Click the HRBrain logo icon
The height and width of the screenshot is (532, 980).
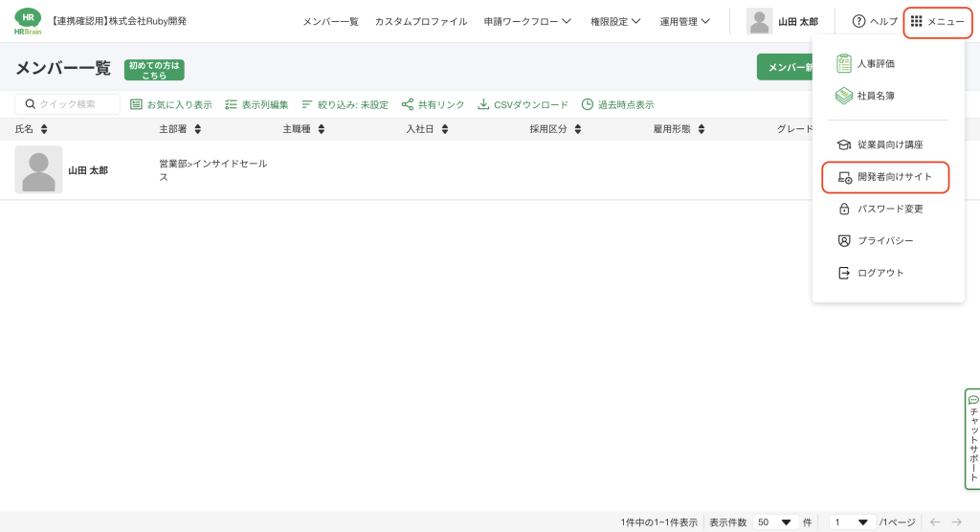click(28, 21)
